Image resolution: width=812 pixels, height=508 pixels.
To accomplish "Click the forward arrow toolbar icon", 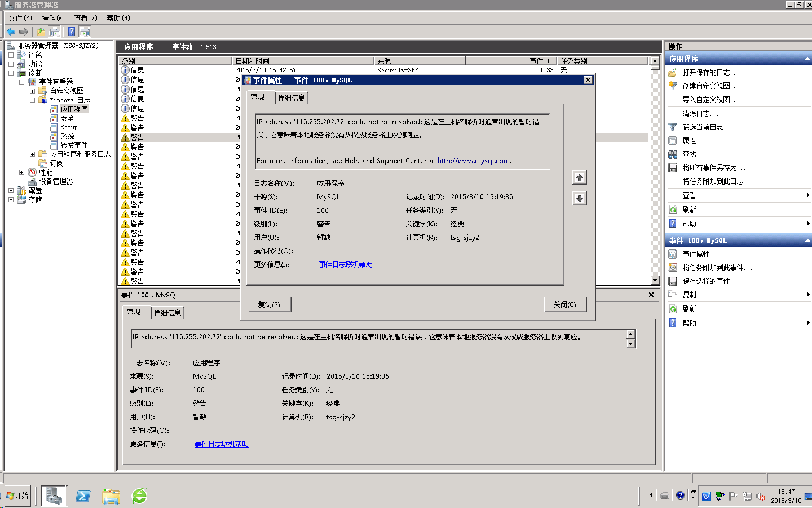I will pyautogui.click(x=24, y=32).
